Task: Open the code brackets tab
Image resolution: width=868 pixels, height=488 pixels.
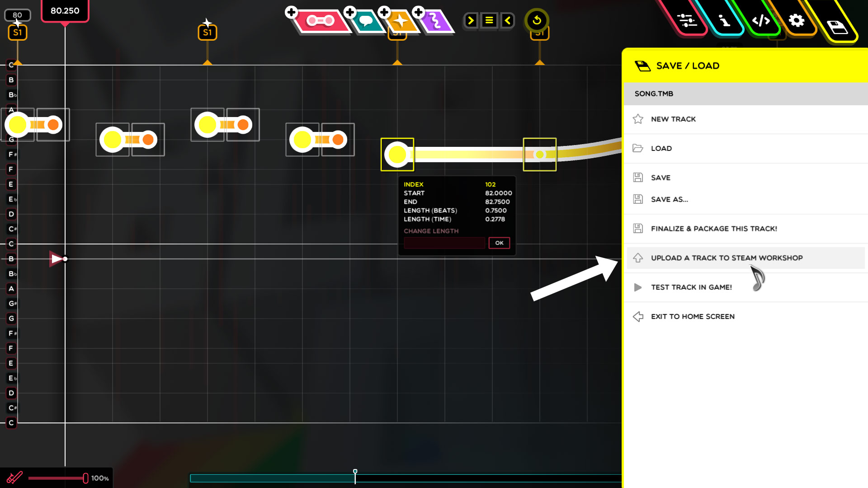Action: [761, 20]
